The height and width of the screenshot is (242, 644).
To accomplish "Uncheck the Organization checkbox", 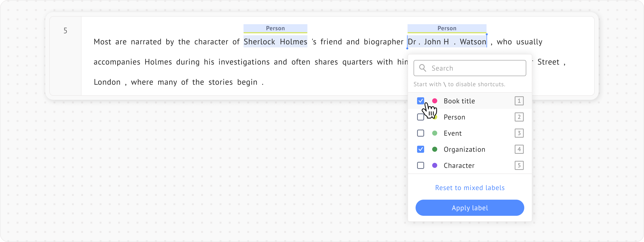I will (x=420, y=149).
